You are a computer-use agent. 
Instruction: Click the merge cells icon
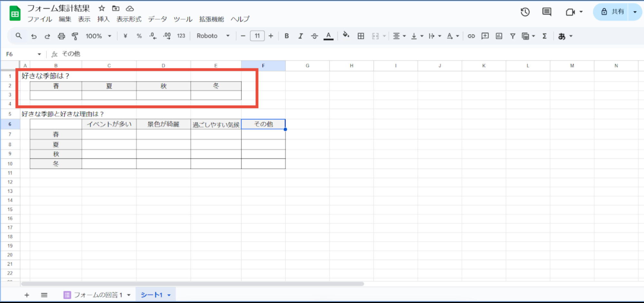click(375, 36)
